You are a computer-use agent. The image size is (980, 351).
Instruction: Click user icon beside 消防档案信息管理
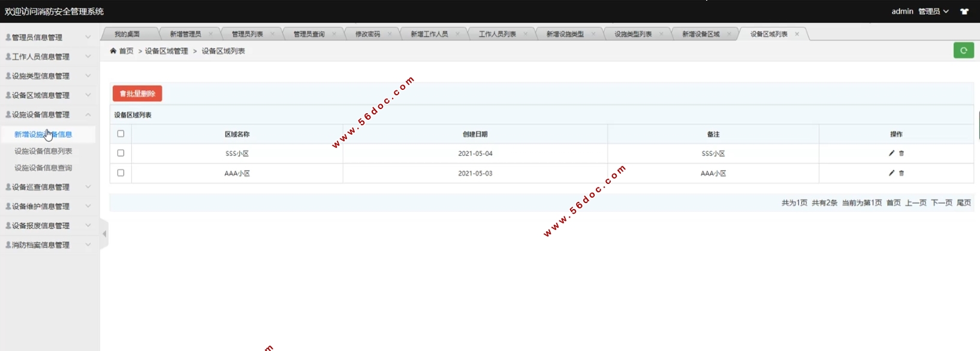8,245
